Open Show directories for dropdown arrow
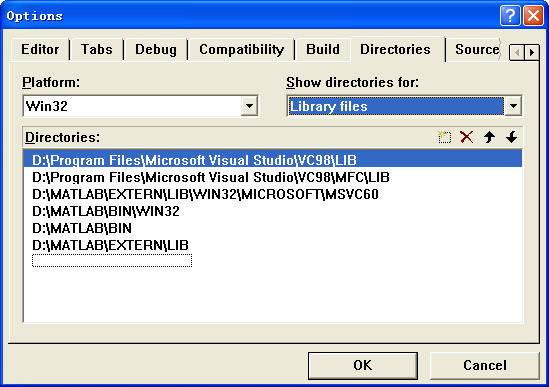 513,106
